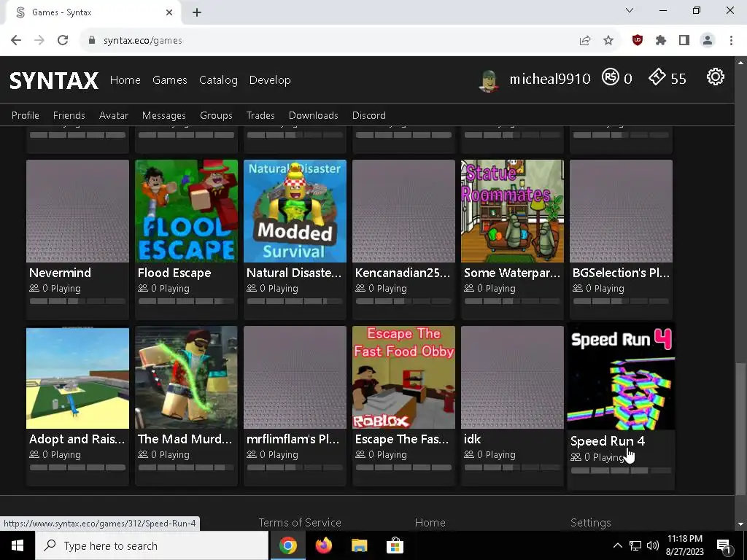
Task: Open the Downloads sub-navigation link
Action: 314,115
